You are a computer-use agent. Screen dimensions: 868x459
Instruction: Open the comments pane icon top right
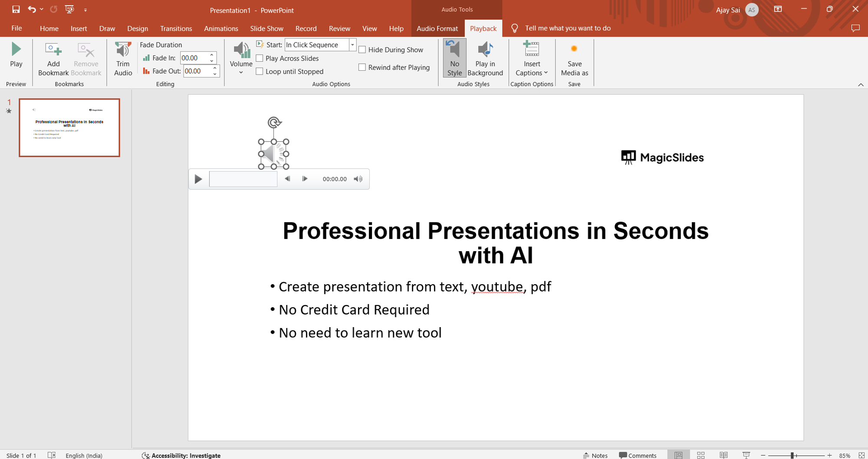tap(855, 28)
